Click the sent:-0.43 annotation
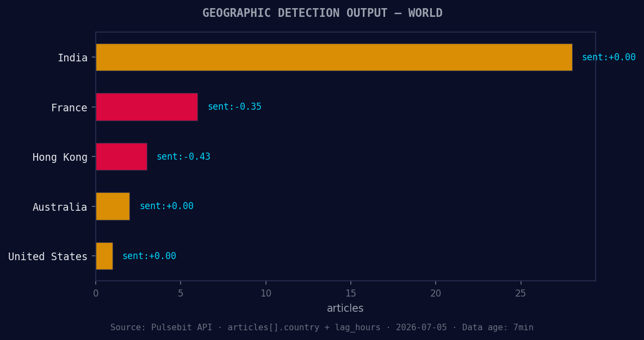The image size is (644, 340). 184,156
